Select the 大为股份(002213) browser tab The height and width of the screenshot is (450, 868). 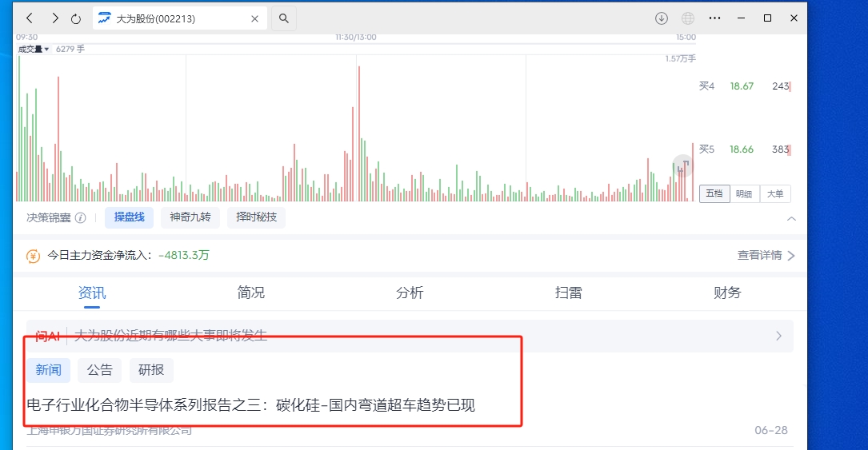point(180,19)
